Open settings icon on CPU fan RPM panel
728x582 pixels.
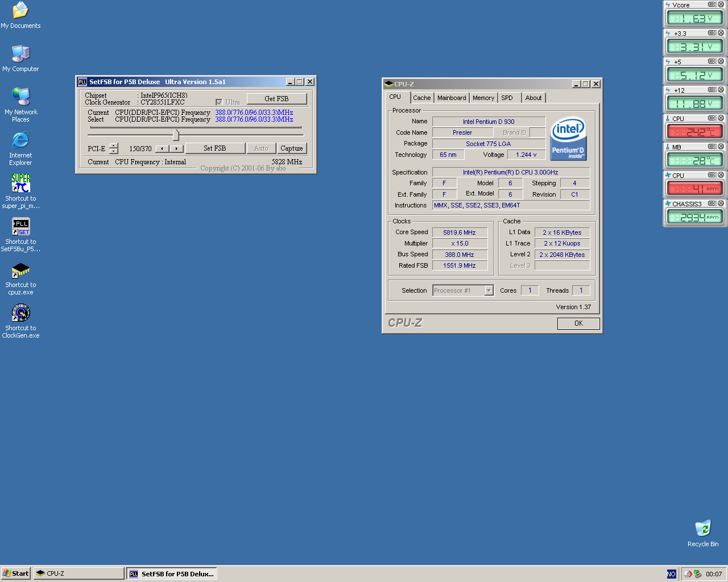pos(712,175)
